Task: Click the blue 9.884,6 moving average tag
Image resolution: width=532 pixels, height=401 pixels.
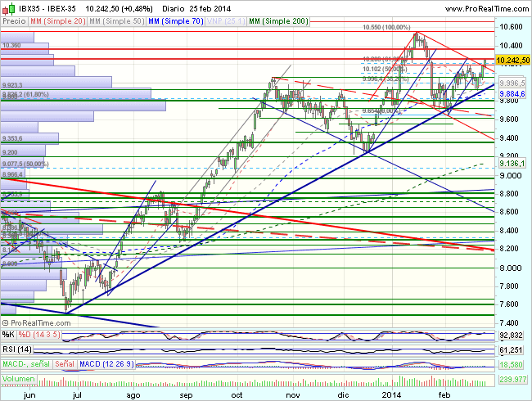Action: 512,93
